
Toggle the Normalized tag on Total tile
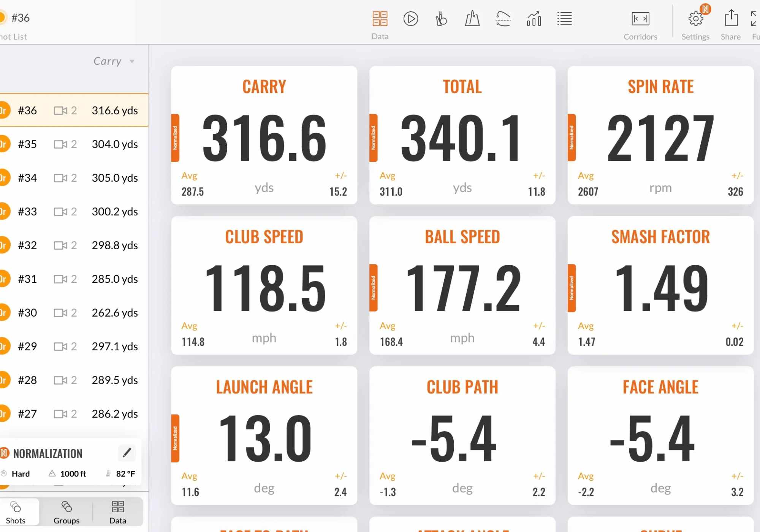pos(374,138)
